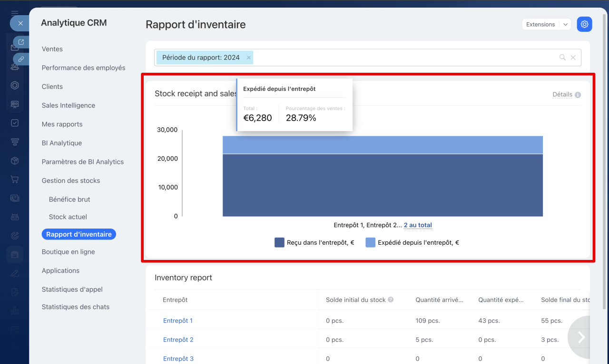Open the Extensions dropdown arrow

tap(565, 24)
